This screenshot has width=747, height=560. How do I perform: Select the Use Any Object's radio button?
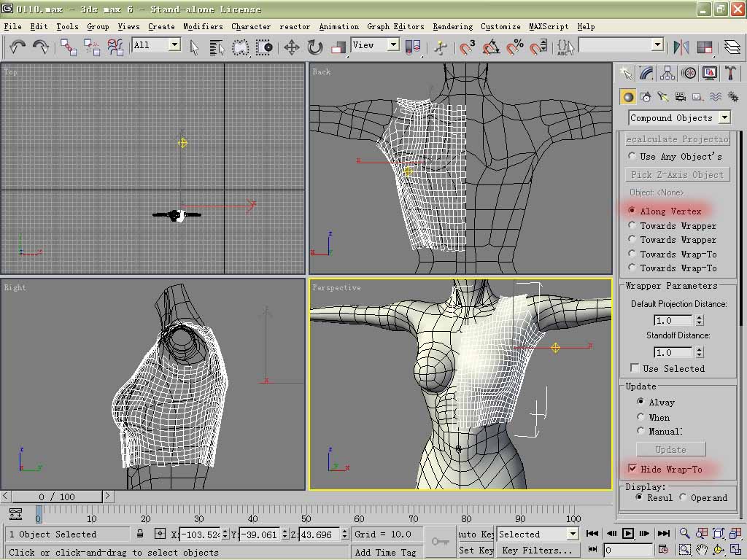click(632, 156)
